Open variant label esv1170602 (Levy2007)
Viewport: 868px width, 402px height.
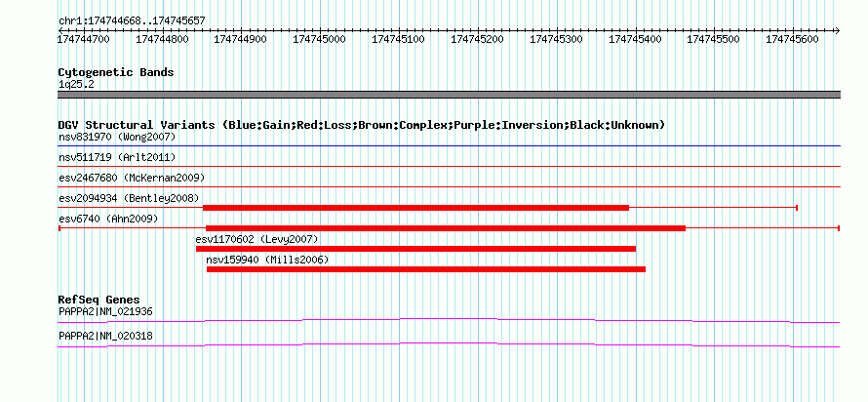point(256,239)
